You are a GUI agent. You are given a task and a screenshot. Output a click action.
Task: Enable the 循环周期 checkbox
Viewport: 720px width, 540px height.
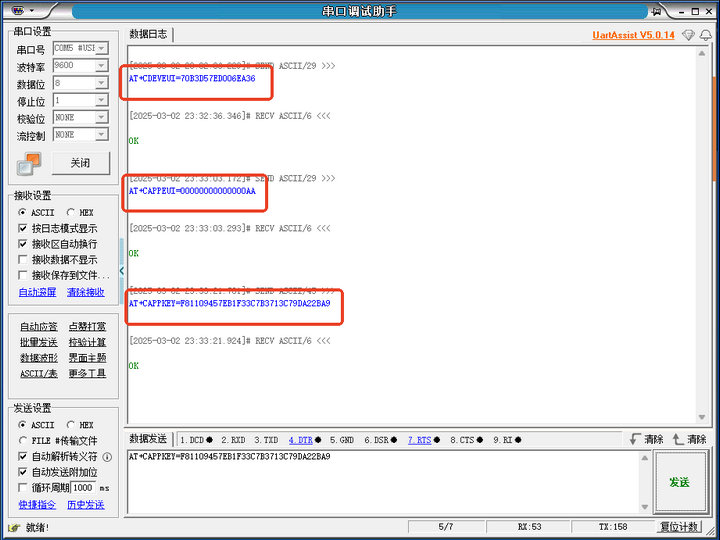(24, 487)
